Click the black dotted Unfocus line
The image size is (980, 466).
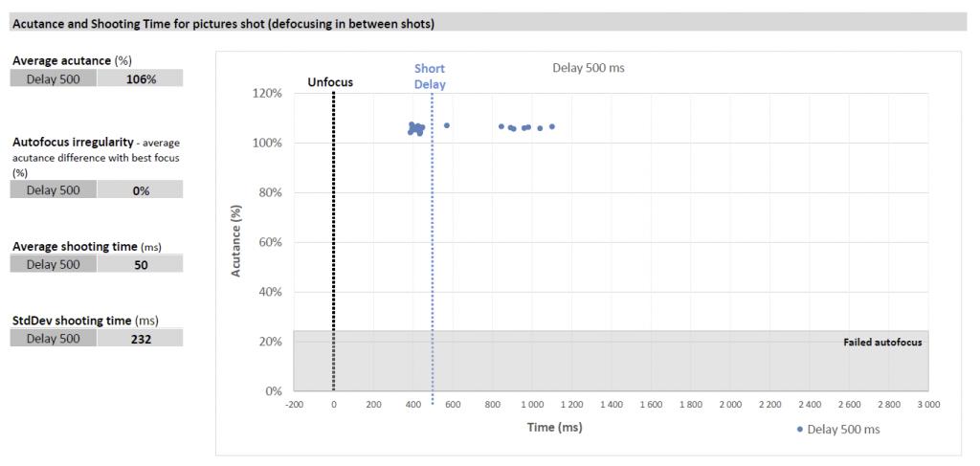333,239
